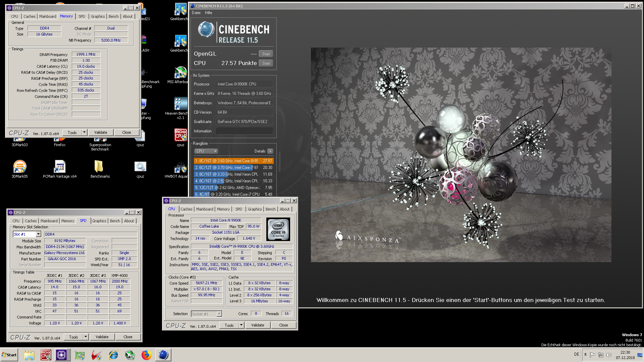Open the PCMark Vantage x64 desktop shortcut

point(60,169)
